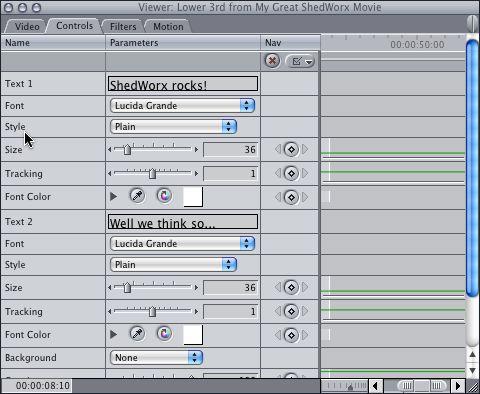Click the red reset parameters button
The height and width of the screenshot is (394, 480).
tap(272, 61)
